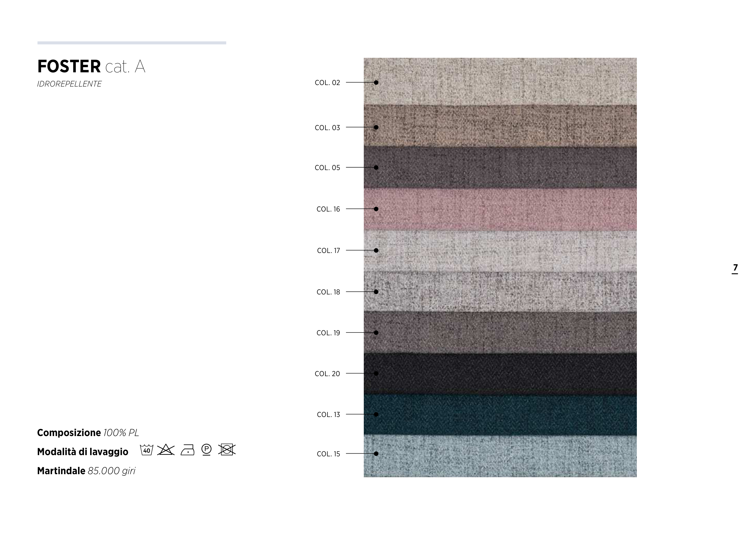
Task: Click the Martindale 85.000 giri text
Action: pyautogui.click(x=86, y=471)
